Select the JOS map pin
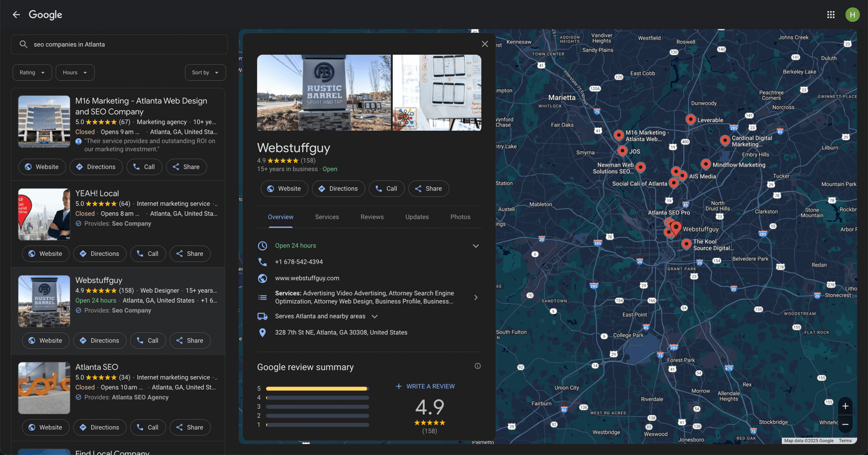 (x=622, y=150)
